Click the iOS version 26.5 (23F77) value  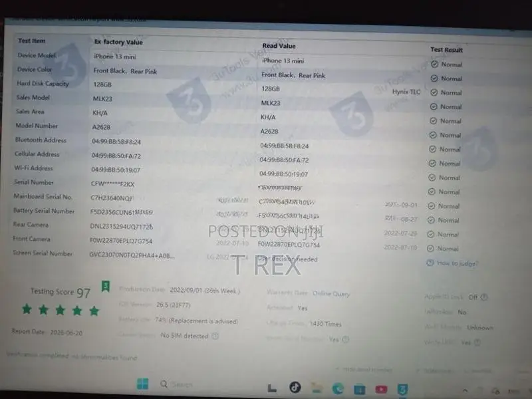174,305
